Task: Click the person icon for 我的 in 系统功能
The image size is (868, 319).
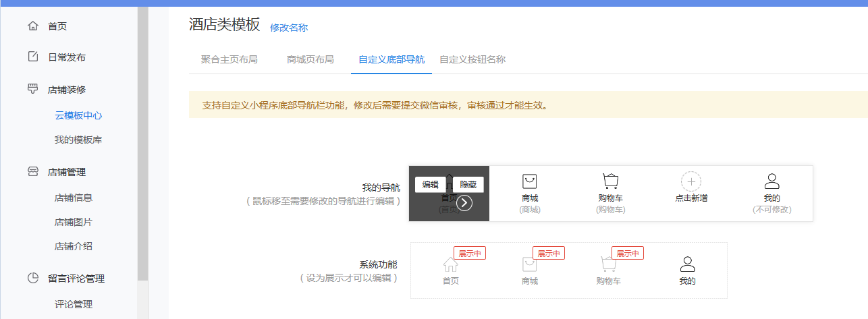Action: coord(687,264)
